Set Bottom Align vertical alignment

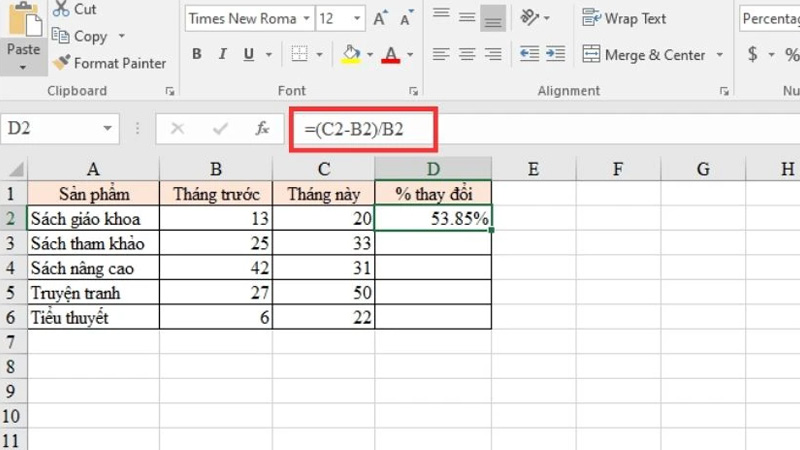(x=493, y=18)
